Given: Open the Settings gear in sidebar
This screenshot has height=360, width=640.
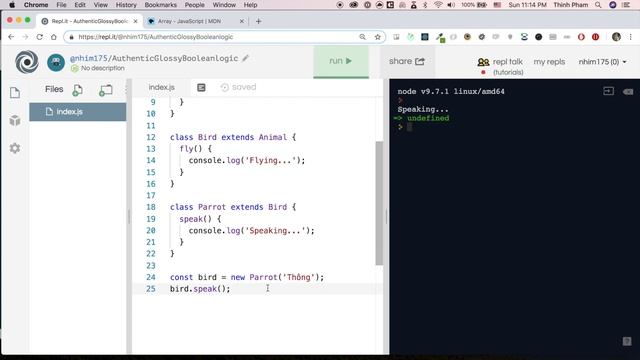Looking at the screenshot, I should point(15,148).
